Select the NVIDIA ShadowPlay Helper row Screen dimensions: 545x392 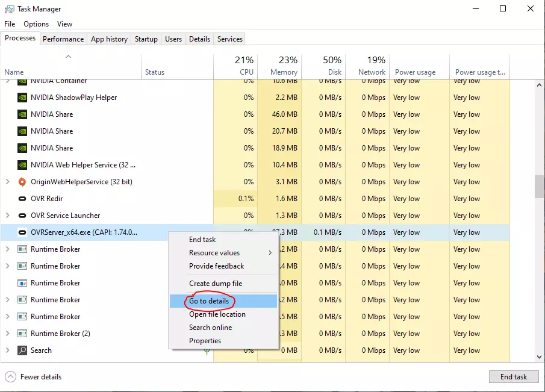pos(255,98)
